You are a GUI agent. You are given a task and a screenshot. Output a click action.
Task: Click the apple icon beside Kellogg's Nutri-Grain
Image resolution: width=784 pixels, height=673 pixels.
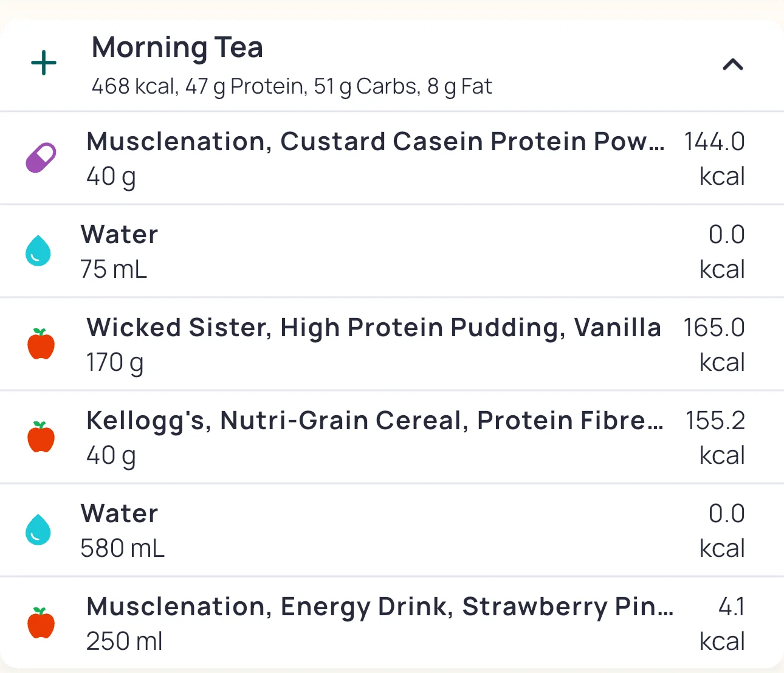[x=41, y=437]
